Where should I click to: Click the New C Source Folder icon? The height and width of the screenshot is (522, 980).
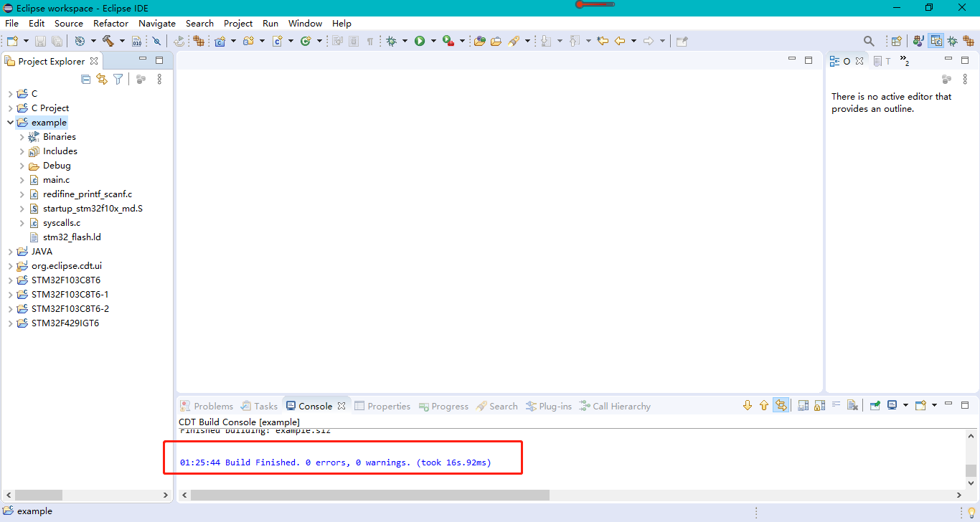[x=248, y=41]
